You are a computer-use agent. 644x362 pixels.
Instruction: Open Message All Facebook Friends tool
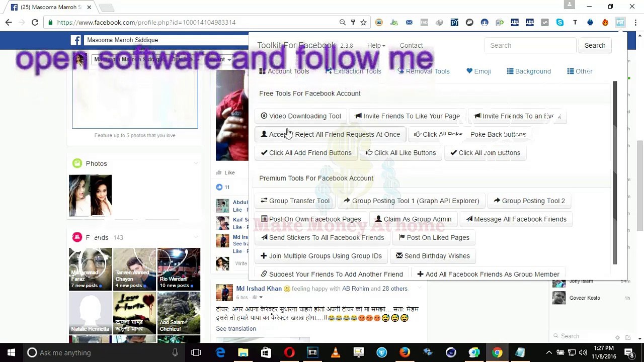tap(516, 219)
